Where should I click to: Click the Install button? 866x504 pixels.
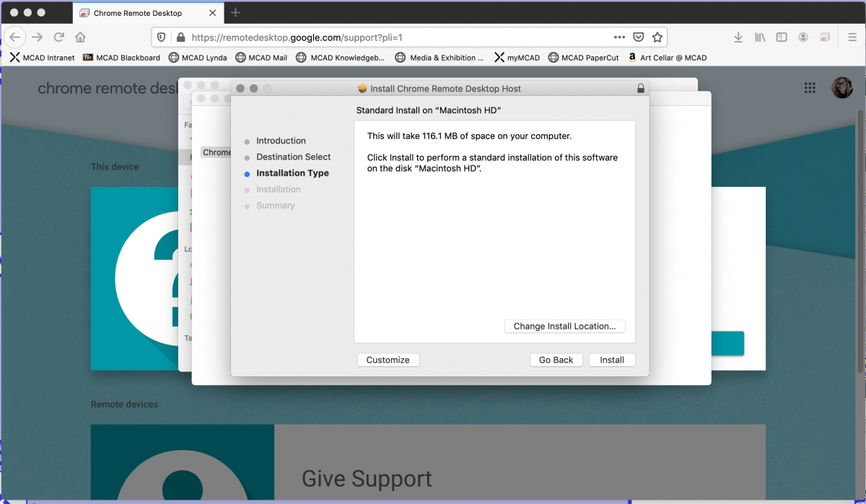612,360
